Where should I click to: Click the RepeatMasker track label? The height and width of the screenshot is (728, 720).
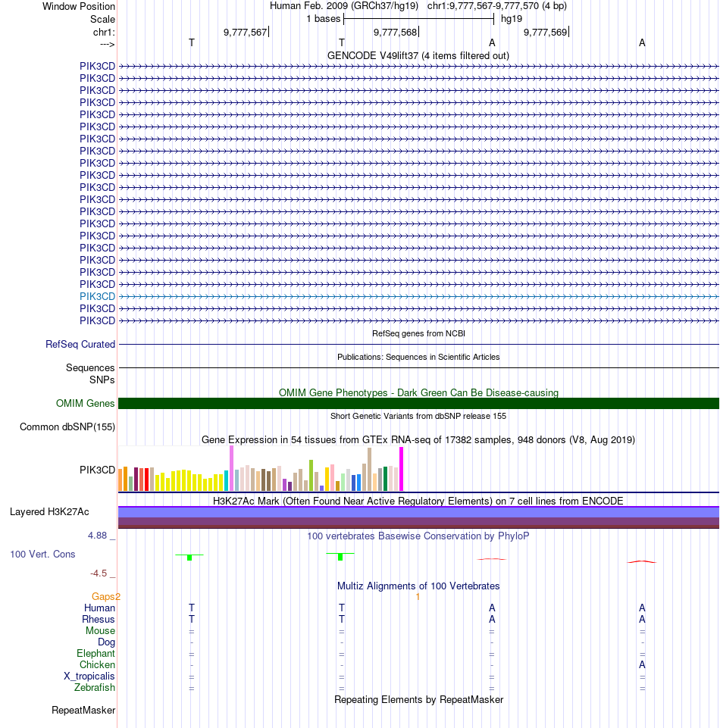(x=83, y=711)
